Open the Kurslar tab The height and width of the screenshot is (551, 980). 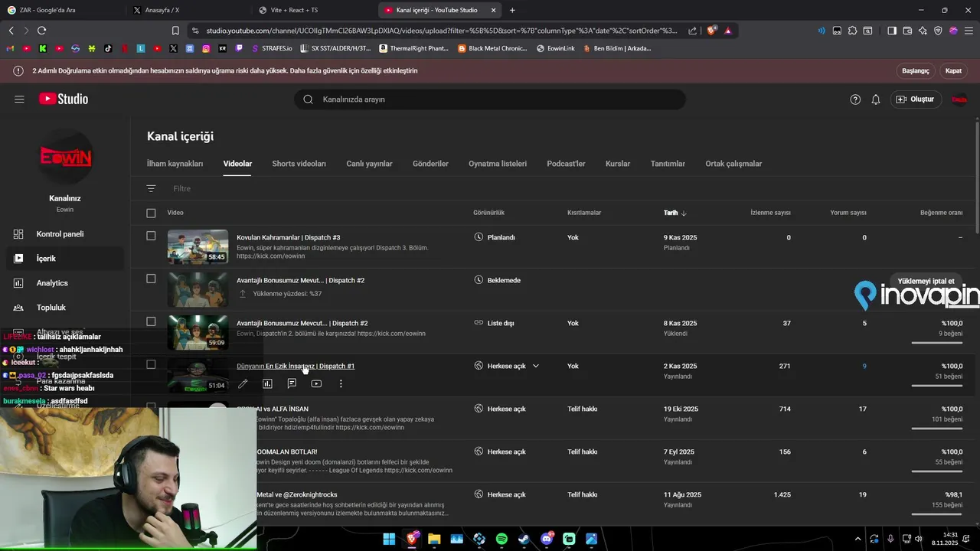point(618,164)
